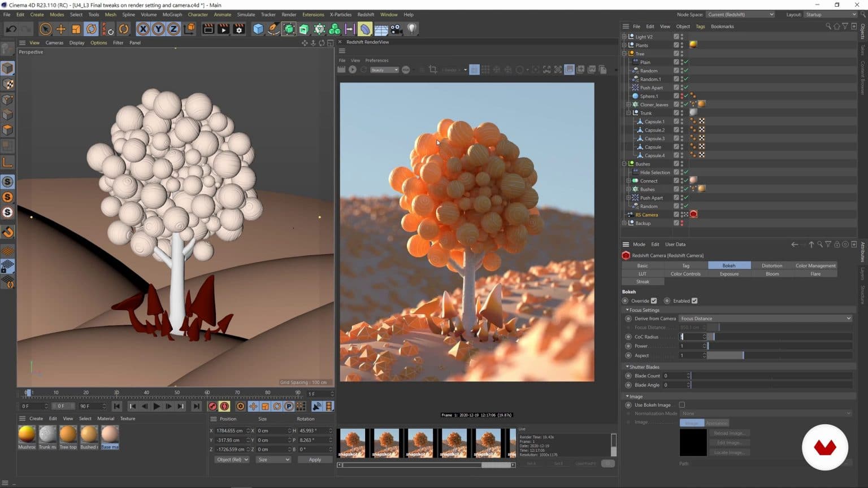
Task: Uncheck the Bokeh Enabled checkbox
Action: (x=695, y=301)
